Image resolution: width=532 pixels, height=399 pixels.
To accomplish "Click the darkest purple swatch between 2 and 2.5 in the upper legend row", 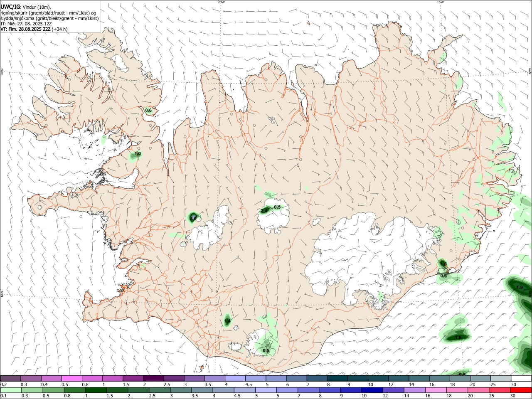I will coord(153,378).
